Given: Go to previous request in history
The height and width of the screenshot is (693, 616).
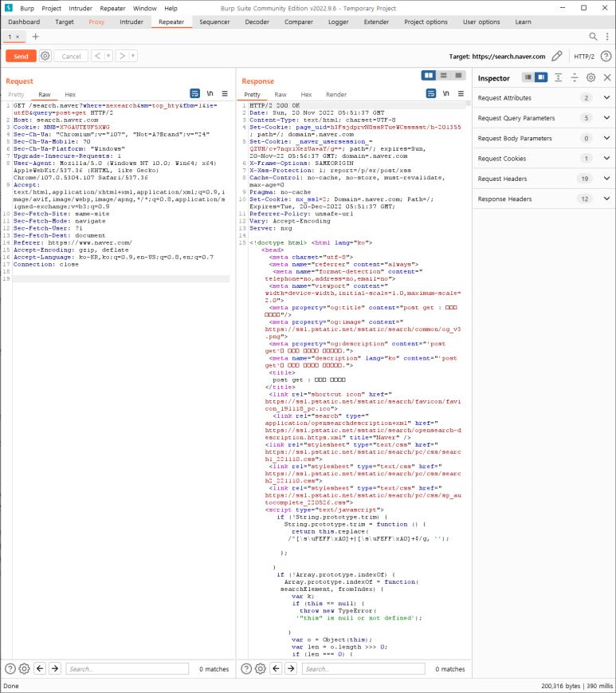Looking at the screenshot, I should coord(97,56).
